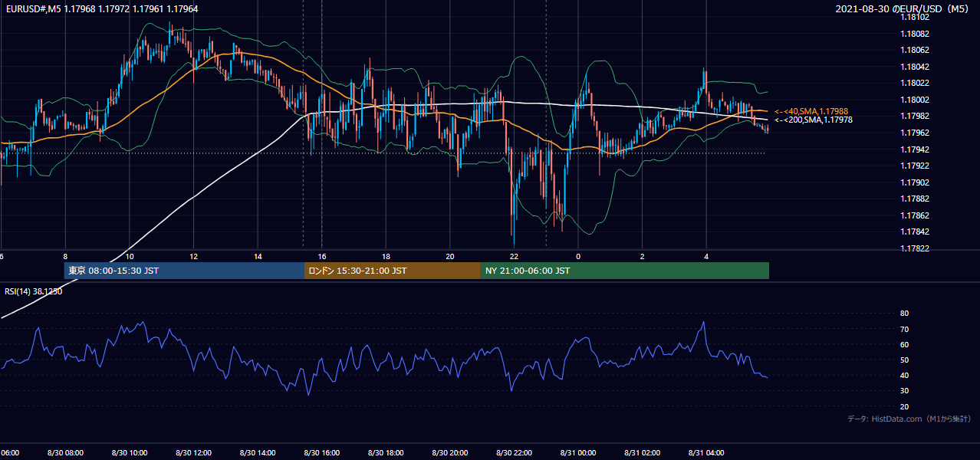Click RSI scale value 30
980x460 pixels.
904,391
